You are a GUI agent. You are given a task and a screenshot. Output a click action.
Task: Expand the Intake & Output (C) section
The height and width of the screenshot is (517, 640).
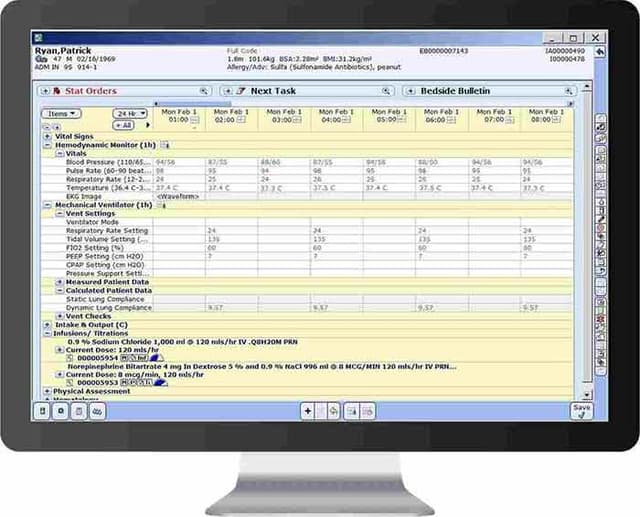coord(47,325)
